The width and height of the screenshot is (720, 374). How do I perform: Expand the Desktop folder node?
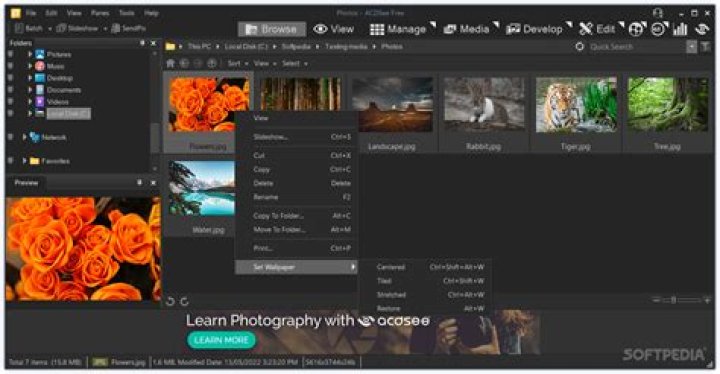[30, 78]
